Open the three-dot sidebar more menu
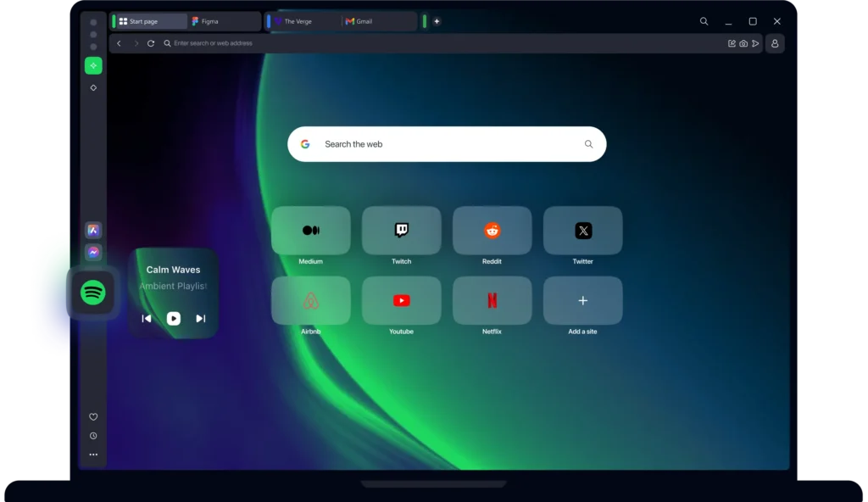 [93, 455]
